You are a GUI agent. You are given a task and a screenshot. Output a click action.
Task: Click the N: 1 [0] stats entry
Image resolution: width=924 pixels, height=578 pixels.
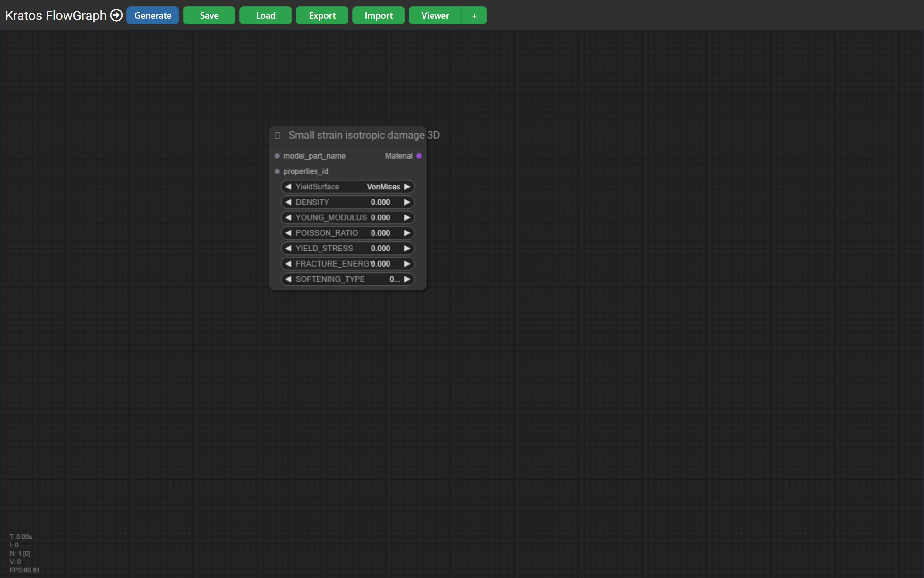point(20,553)
